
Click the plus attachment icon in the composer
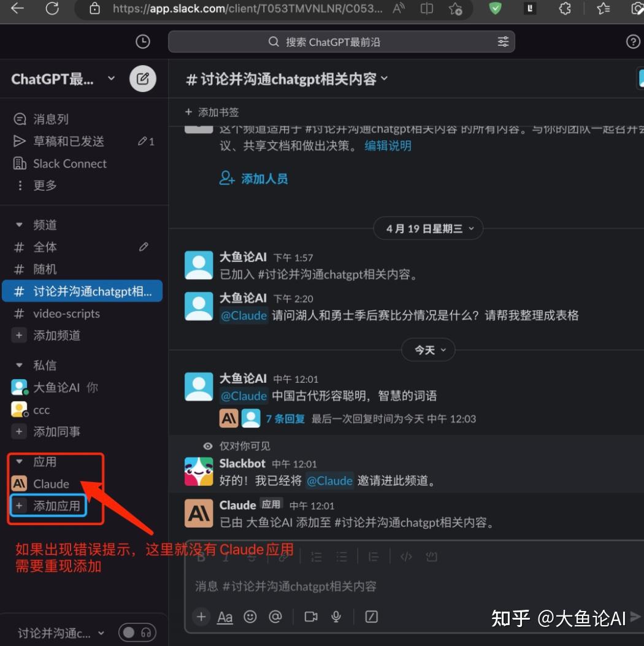201,617
